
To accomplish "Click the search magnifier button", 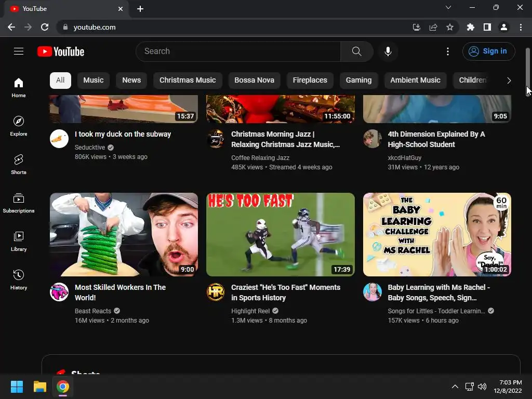I will [356, 51].
